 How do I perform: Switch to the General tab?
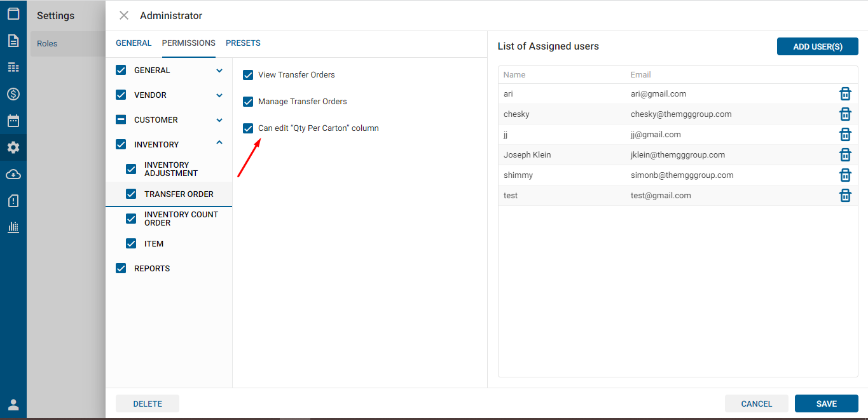[134, 43]
